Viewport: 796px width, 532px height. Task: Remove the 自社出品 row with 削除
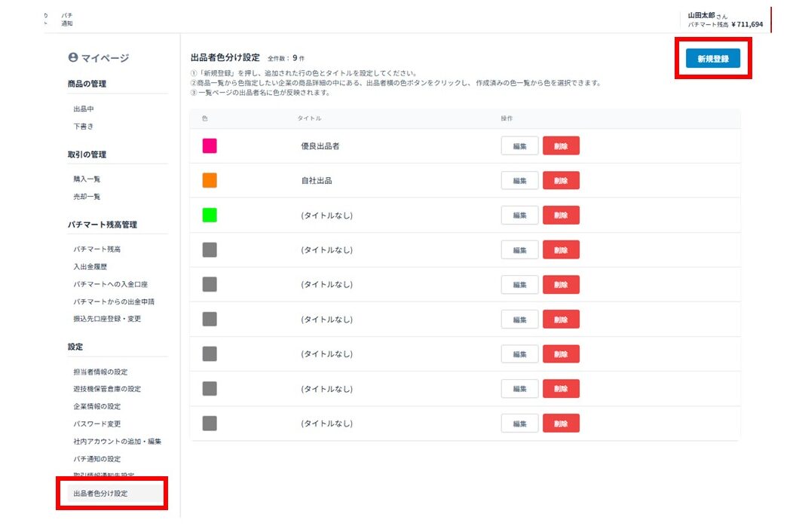[x=561, y=181]
